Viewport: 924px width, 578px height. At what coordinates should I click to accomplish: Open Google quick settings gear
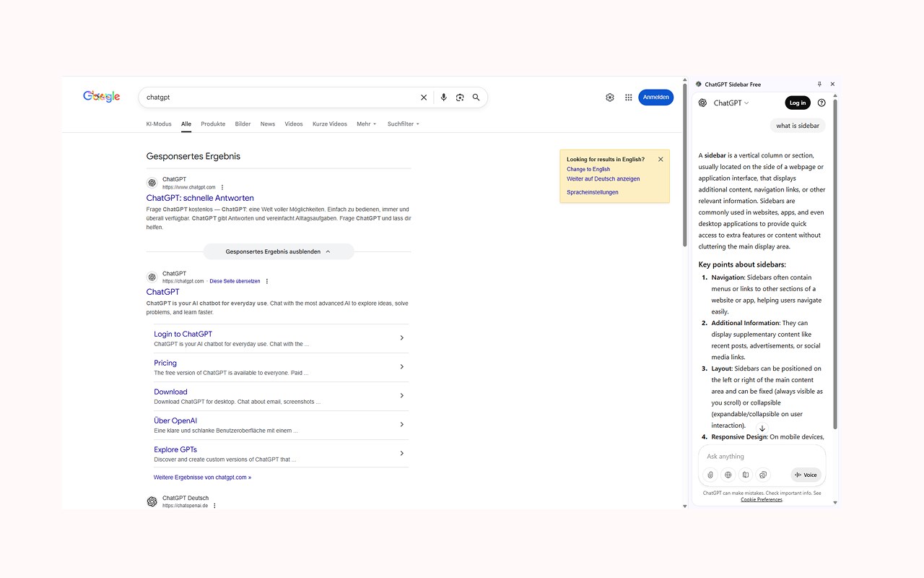pos(610,98)
